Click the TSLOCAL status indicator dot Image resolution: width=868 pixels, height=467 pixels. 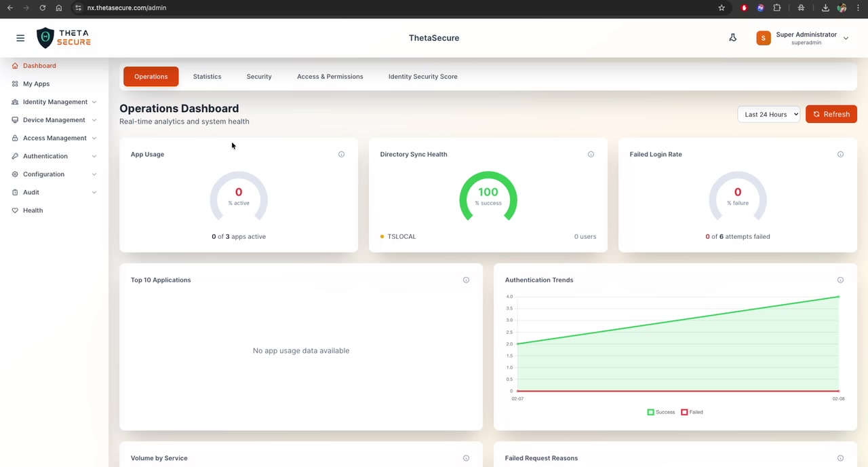coord(382,236)
